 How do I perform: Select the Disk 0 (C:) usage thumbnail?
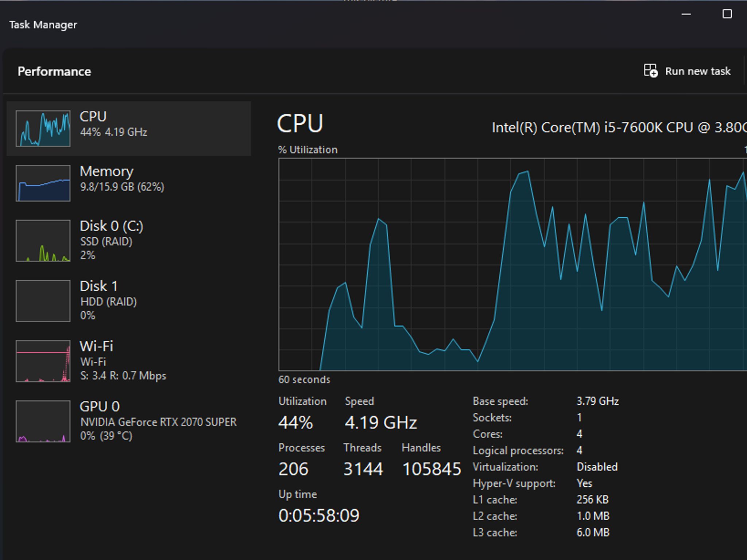click(43, 241)
